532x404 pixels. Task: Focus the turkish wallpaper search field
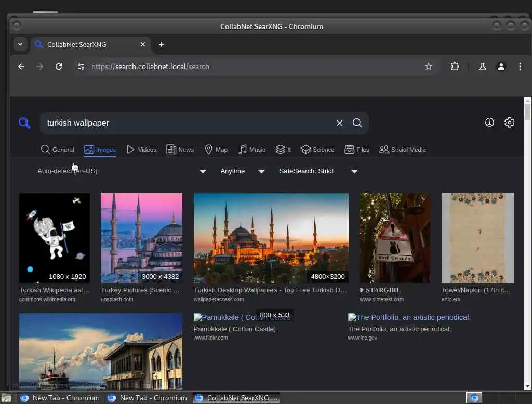click(187, 123)
